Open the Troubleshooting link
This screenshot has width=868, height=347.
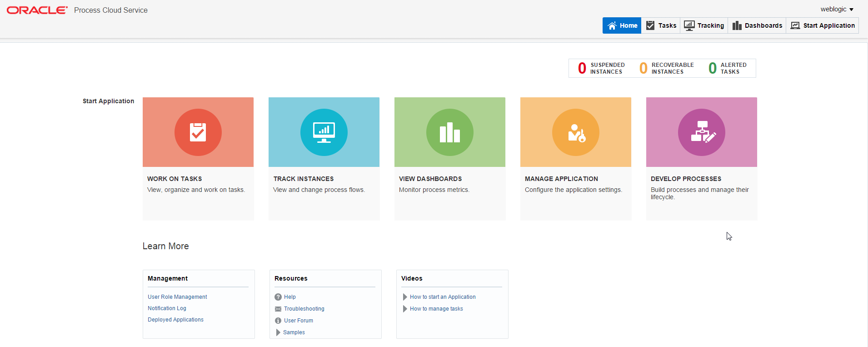(304, 309)
